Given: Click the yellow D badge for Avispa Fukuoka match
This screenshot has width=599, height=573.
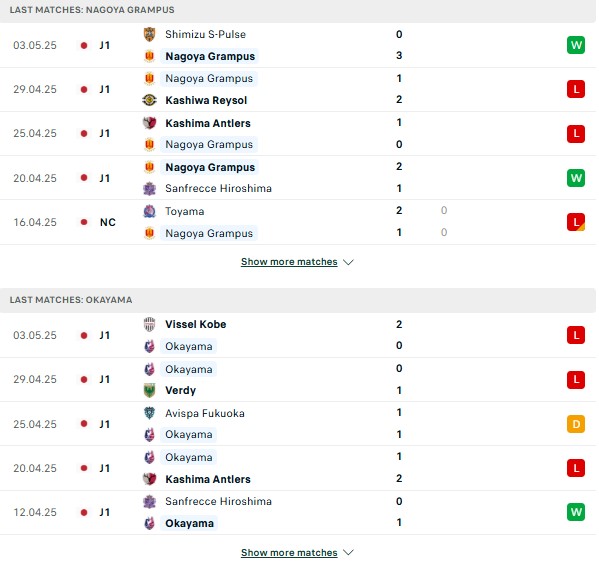Looking at the screenshot, I should coord(576,424).
